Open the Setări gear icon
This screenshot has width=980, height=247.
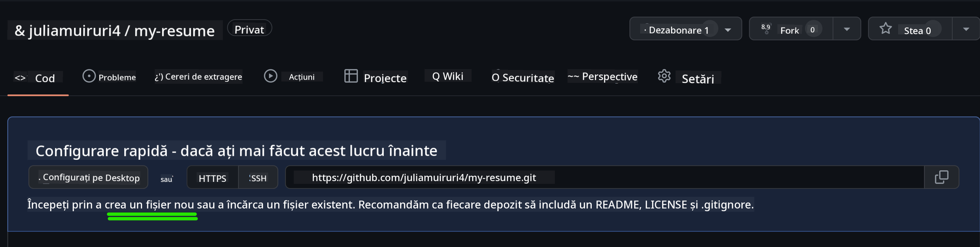point(664,76)
